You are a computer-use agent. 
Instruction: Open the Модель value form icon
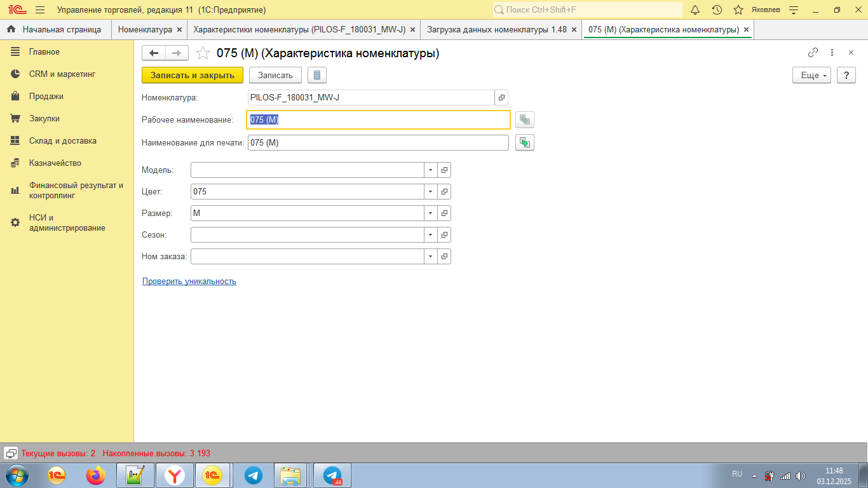click(445, 170)
